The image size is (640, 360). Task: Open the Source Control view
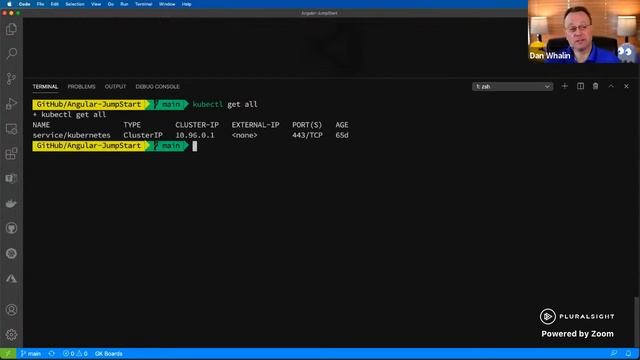click(11, 78)
